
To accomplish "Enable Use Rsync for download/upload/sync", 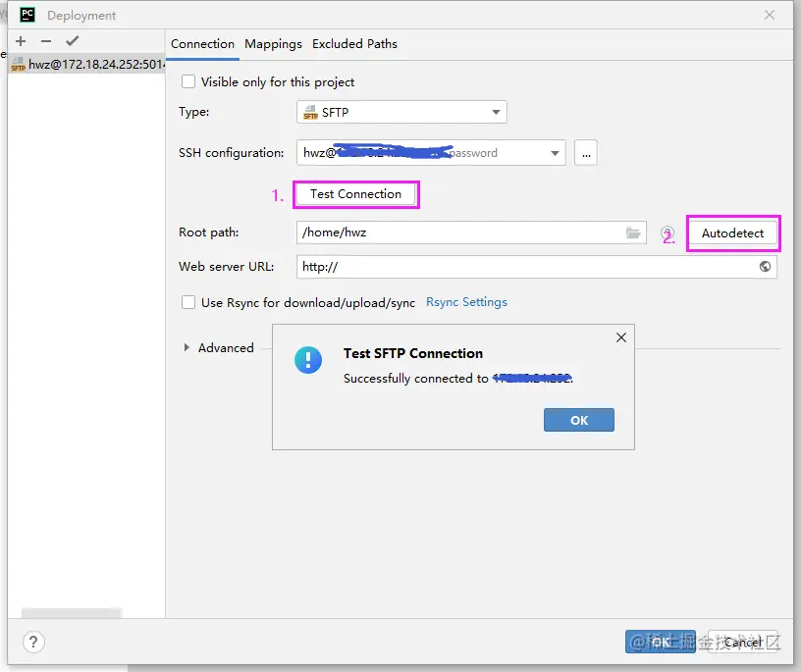I will pyautogui.click(x=188, y=302).
